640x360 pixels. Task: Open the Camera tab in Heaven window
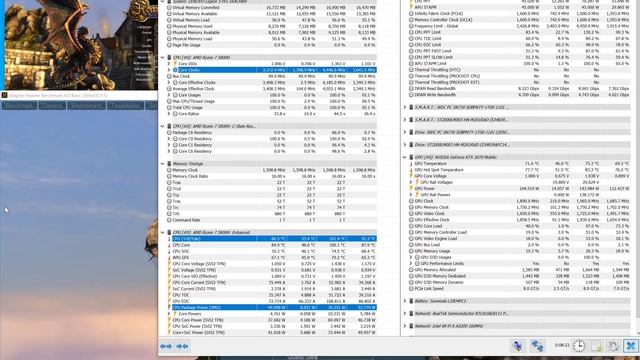pyautogui.click(x=52, y=106)
